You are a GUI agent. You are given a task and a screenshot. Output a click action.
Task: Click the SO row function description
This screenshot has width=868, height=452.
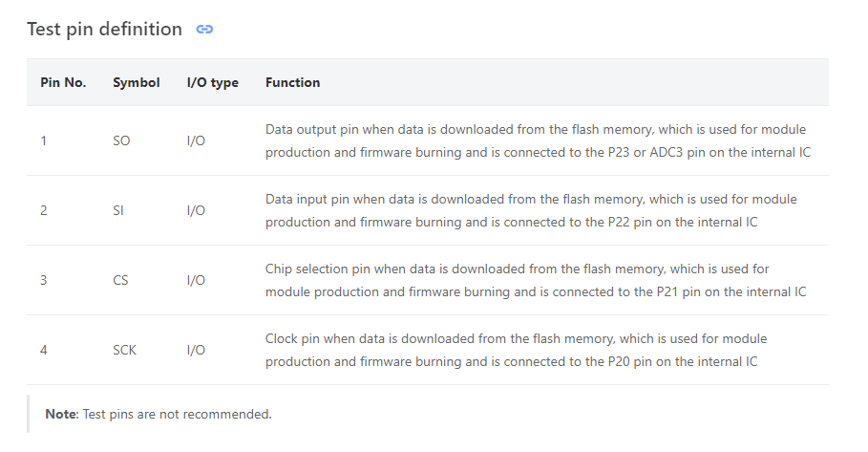(x=538, y=140)
